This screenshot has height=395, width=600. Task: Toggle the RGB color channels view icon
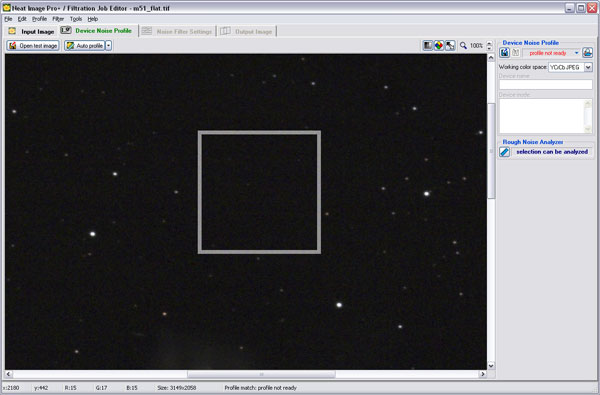[439, 46]
